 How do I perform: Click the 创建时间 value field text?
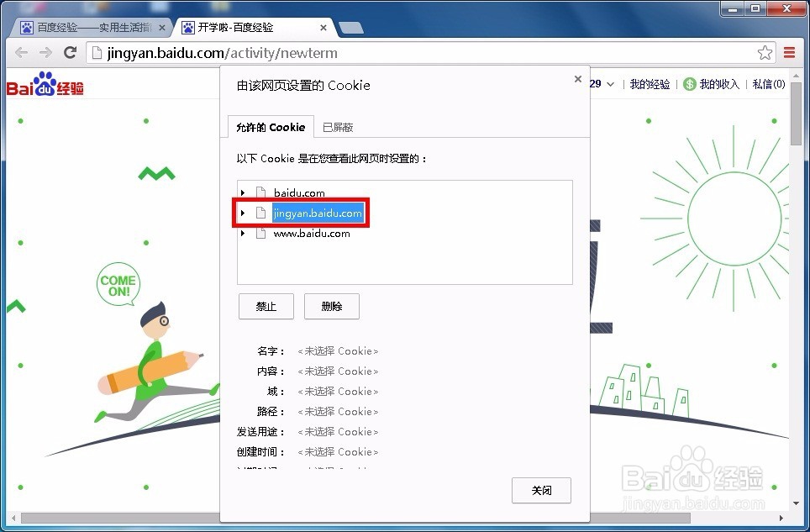tap(338, 452)
